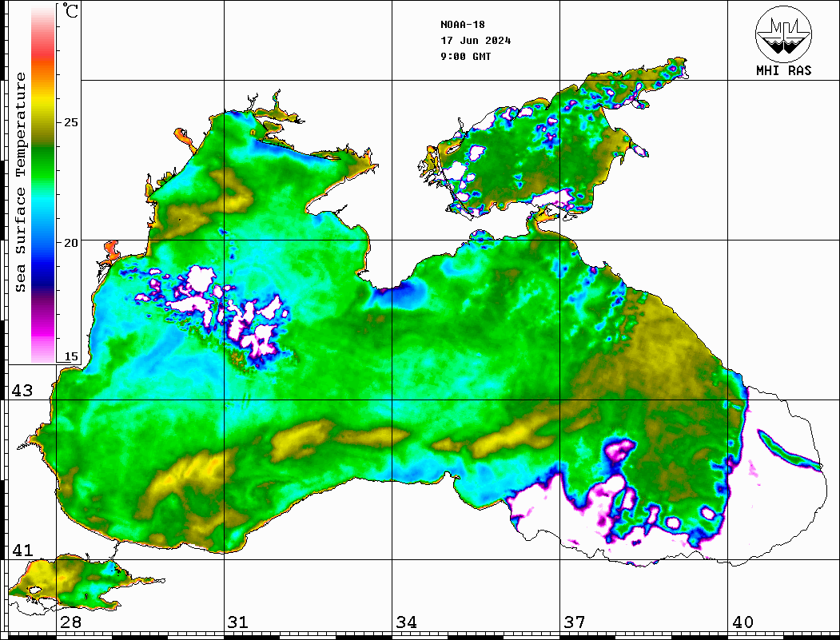Click the '17 Jun 2024' date text

tap(476, 41)
